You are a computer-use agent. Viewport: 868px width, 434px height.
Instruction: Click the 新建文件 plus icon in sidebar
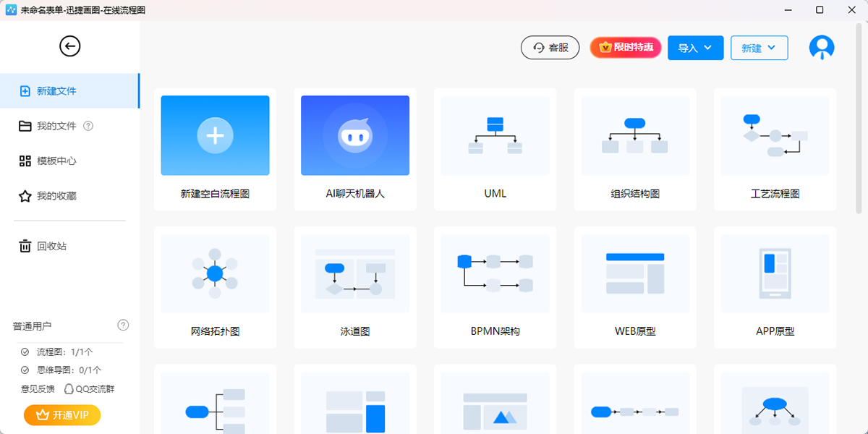point(25,91)
